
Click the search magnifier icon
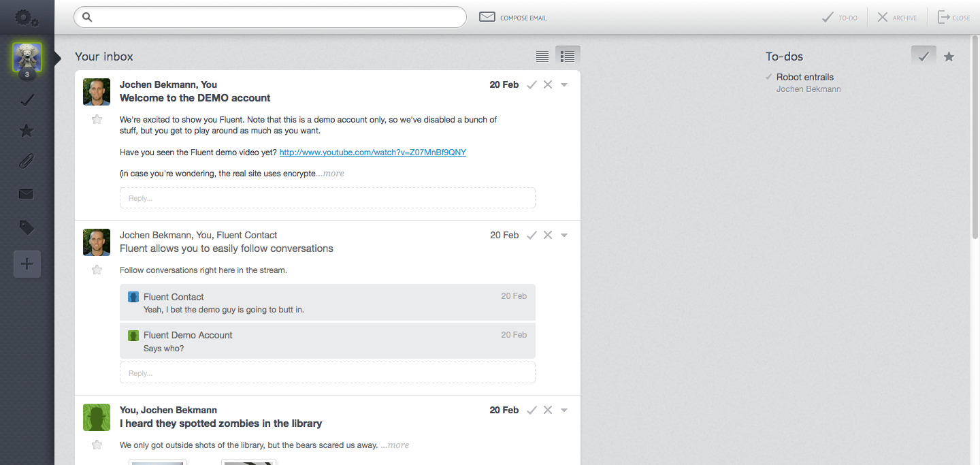pos(87,17)
